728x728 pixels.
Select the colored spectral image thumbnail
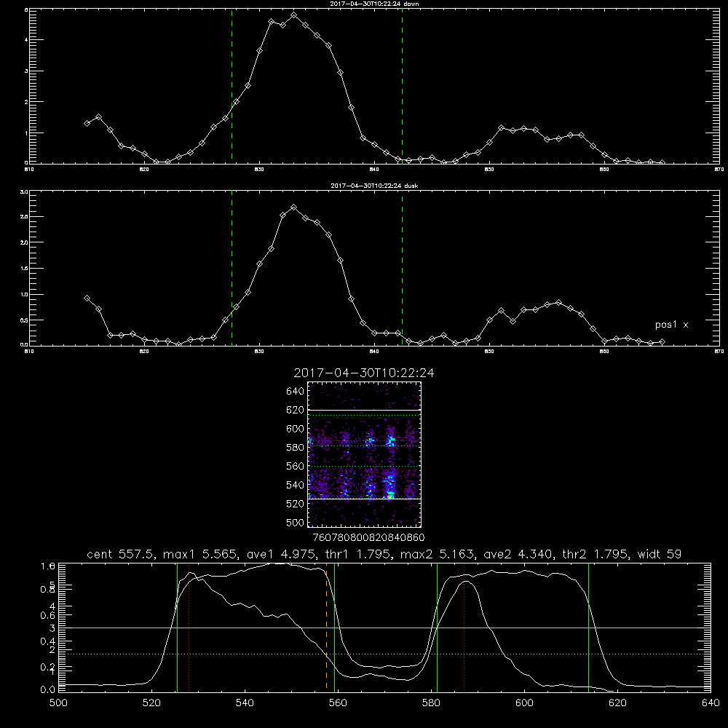pyautogui.click(x=365, y=454)
